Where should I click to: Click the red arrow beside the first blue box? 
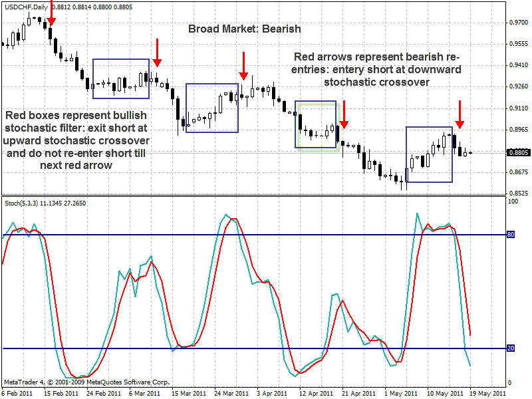pyautogui.click(x=157, y=52)
